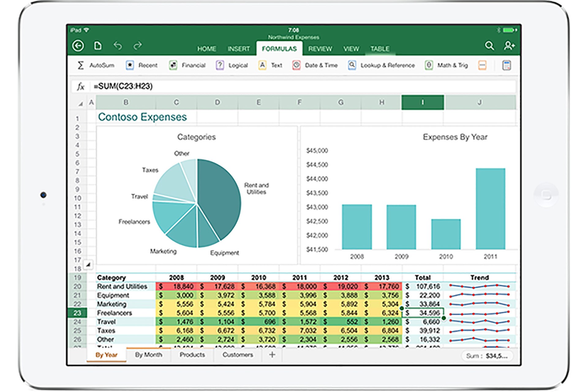The height and width of the screenshot is (392, 588).
Task: Open Lookup & Reference functions
Action: point(381,65)
